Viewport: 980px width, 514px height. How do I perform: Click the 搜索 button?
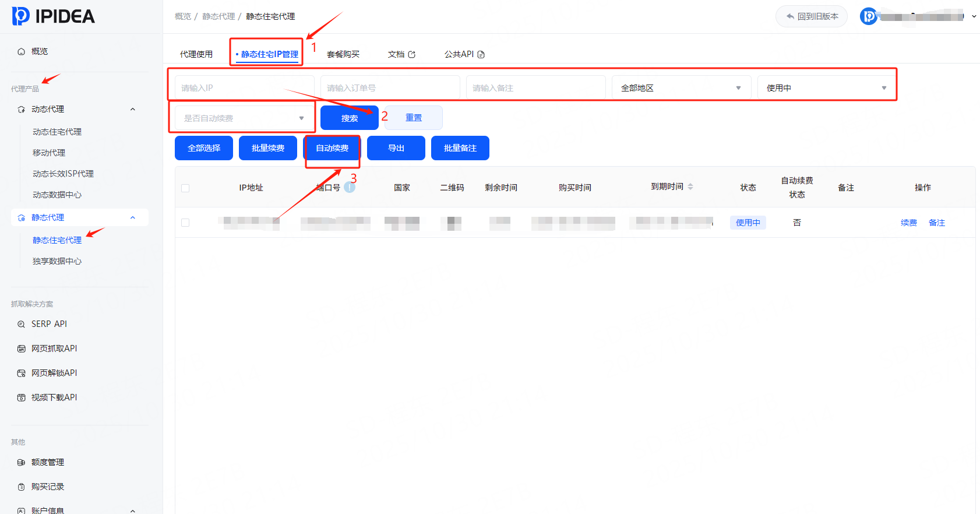tap(349, 118)
